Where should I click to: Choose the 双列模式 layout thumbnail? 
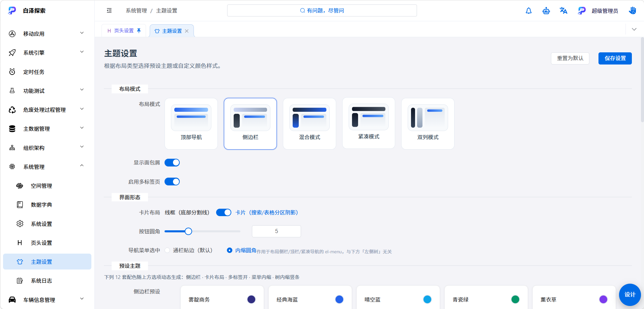tap(428, 124)
